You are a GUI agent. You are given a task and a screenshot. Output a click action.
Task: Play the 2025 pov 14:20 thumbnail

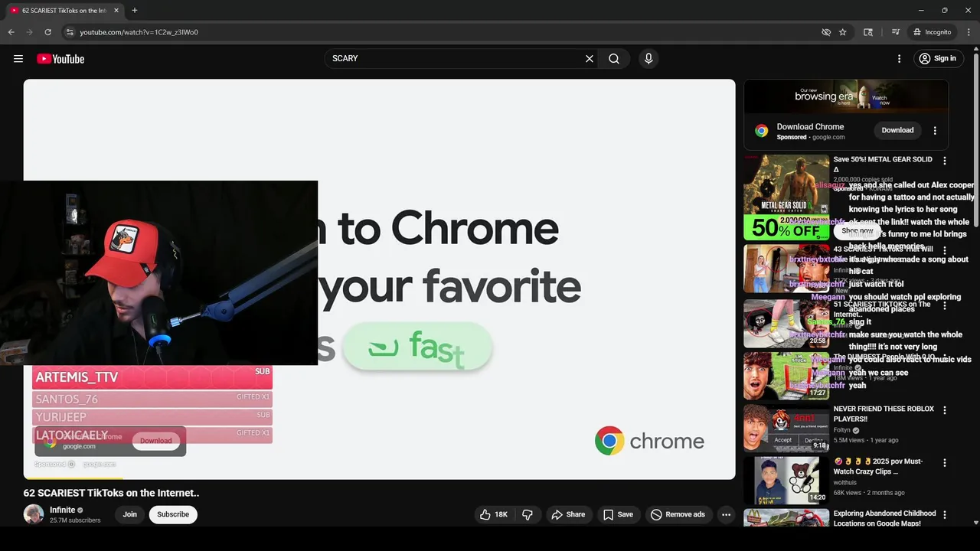click(x=786, y=481)
